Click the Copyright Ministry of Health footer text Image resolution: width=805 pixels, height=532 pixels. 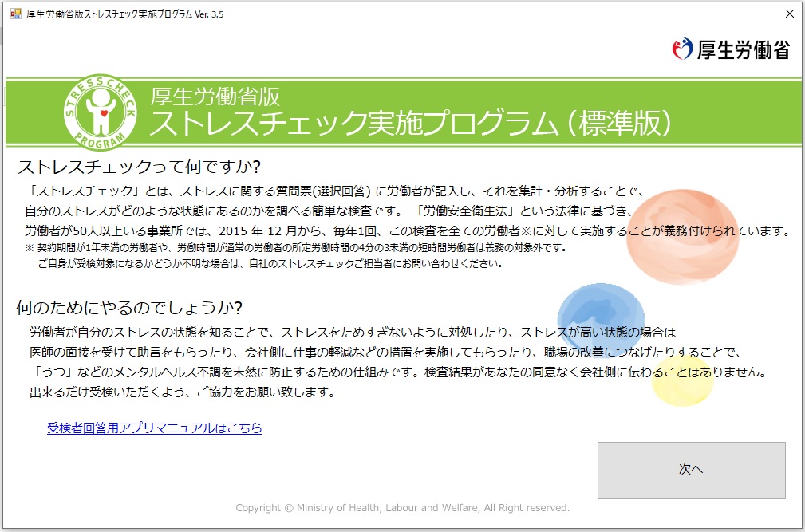[x=402, y=508]
